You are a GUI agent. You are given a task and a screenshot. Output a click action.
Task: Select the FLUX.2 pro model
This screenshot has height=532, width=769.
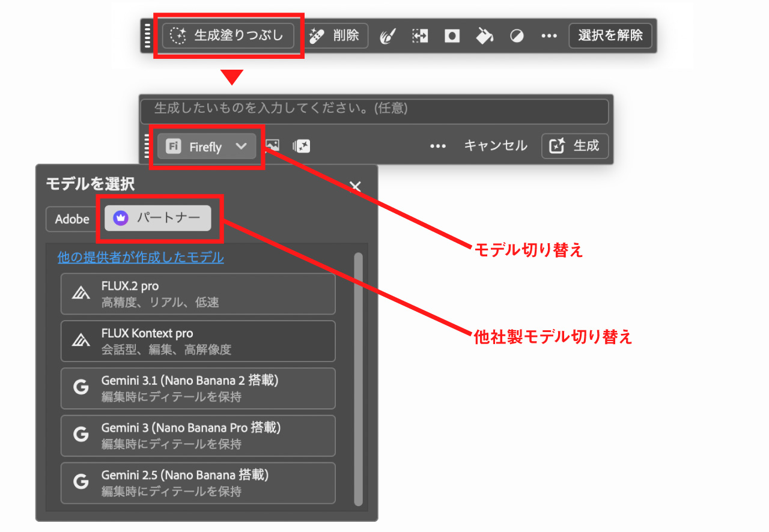198,294
